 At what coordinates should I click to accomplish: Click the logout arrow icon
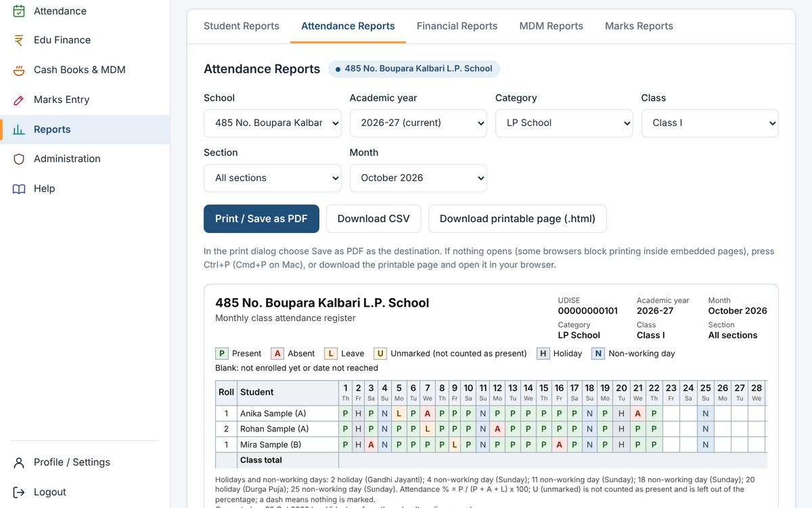click(x=19, y=492)
